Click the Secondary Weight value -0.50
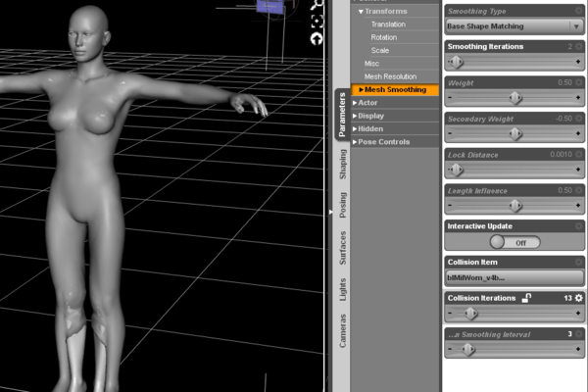588x392 pixels. coord(563,119)
